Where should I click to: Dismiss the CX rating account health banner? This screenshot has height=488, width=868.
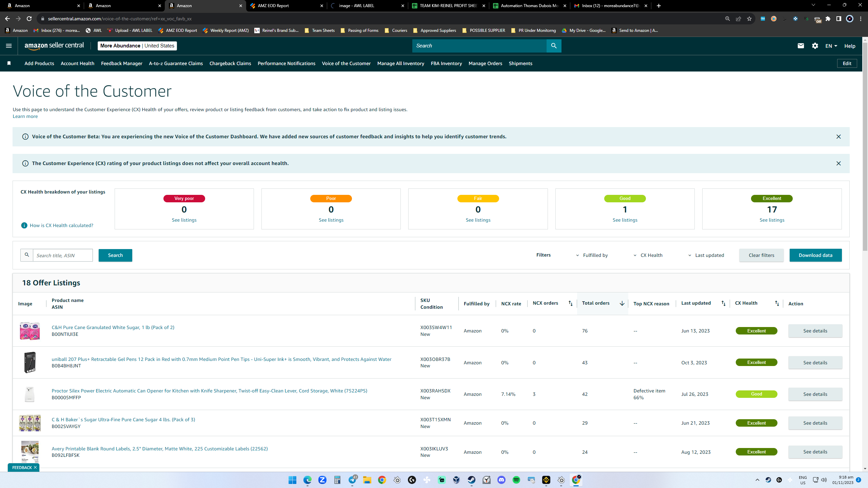839,163
